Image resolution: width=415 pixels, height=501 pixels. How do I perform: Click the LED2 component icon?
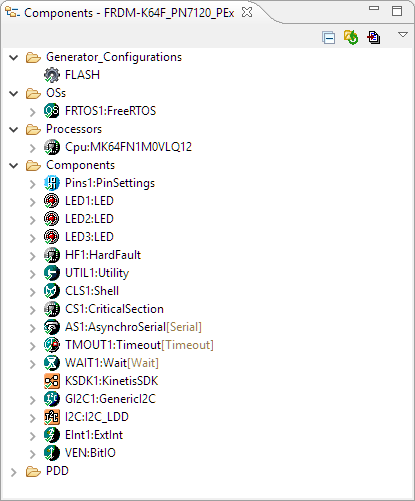pyautogui.click(x=52, y=219)
